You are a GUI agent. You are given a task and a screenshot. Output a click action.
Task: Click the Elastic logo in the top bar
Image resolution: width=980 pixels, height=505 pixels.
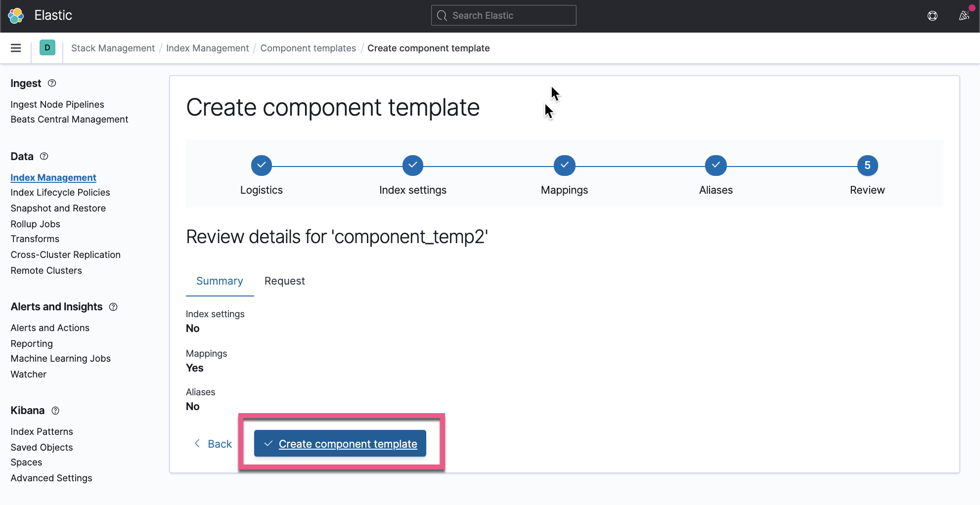16,15
